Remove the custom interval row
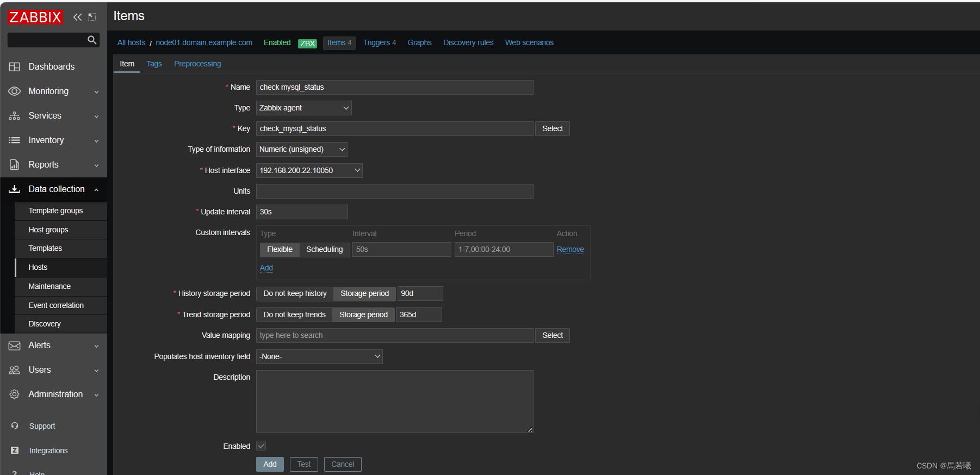This screenshot has height=475, width=980. (x=570, y=249)
